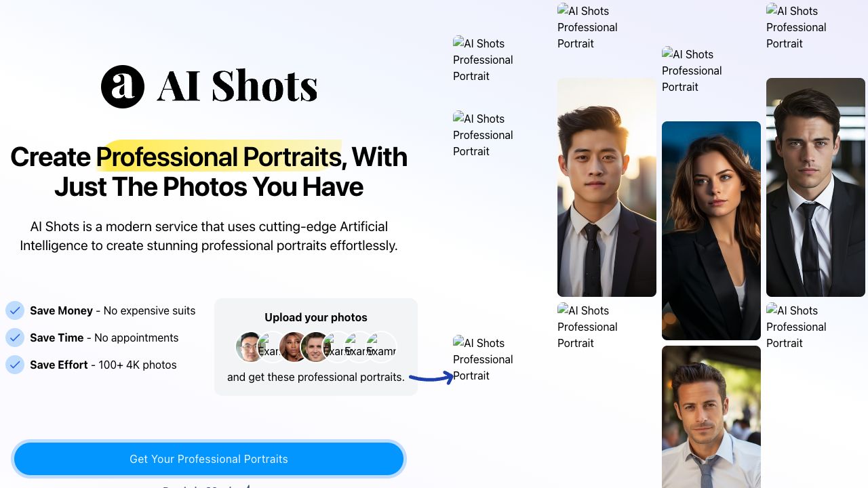868x488 pixels.
Task: Open portrait of man in white shirt outdoors
Action: [x=711, y=417]
